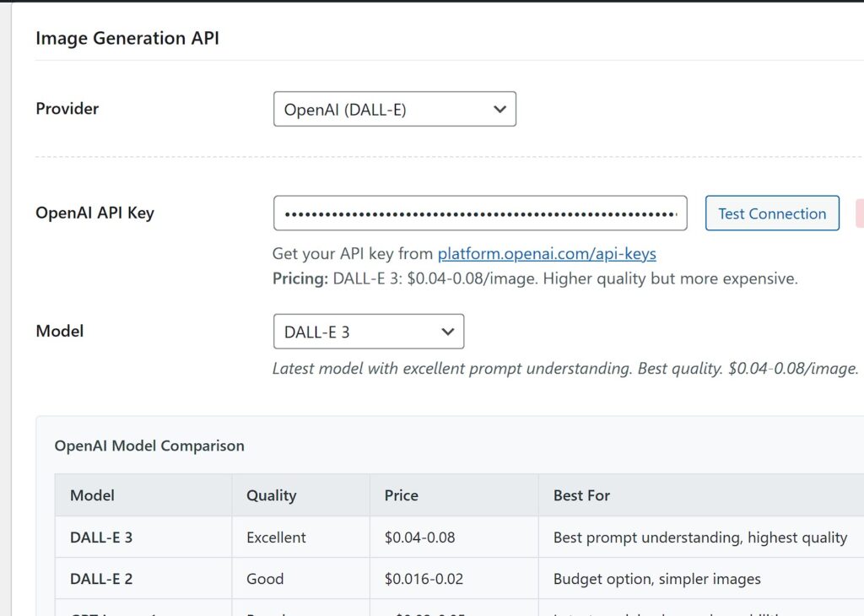864x616 pixels.
Task: Click the $0.016-0.02 price cell
Action: coord(424,579)
